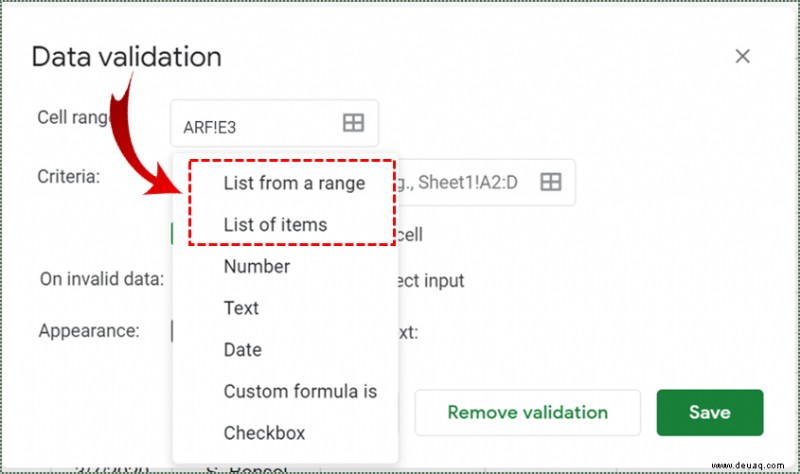This screenshot has height=474, width=800.
Task: Close the Data validation dialog
Action: pyautogui.click(x=742, y=56)
